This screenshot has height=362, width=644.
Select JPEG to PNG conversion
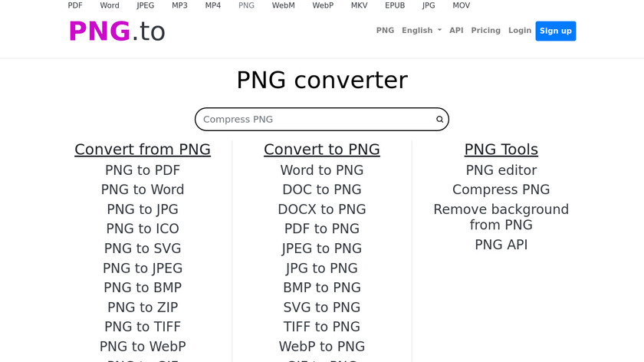(x=322, y=248)
